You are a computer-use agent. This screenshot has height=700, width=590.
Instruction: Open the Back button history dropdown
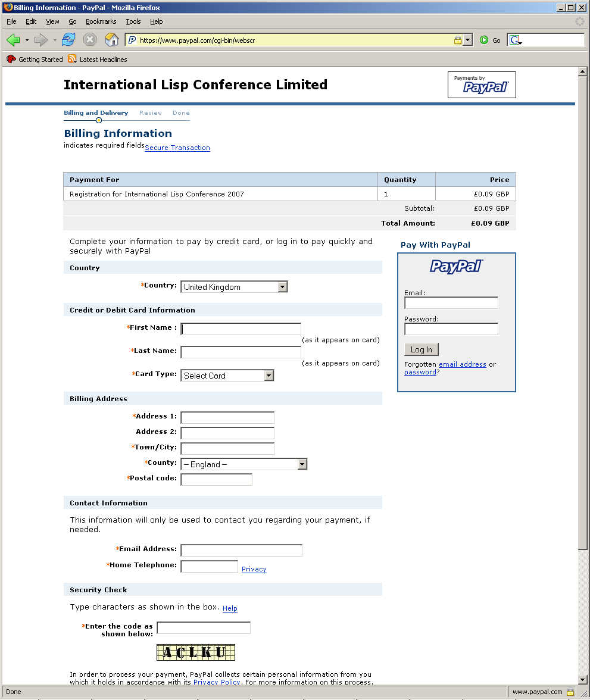(x=27, y=40)
